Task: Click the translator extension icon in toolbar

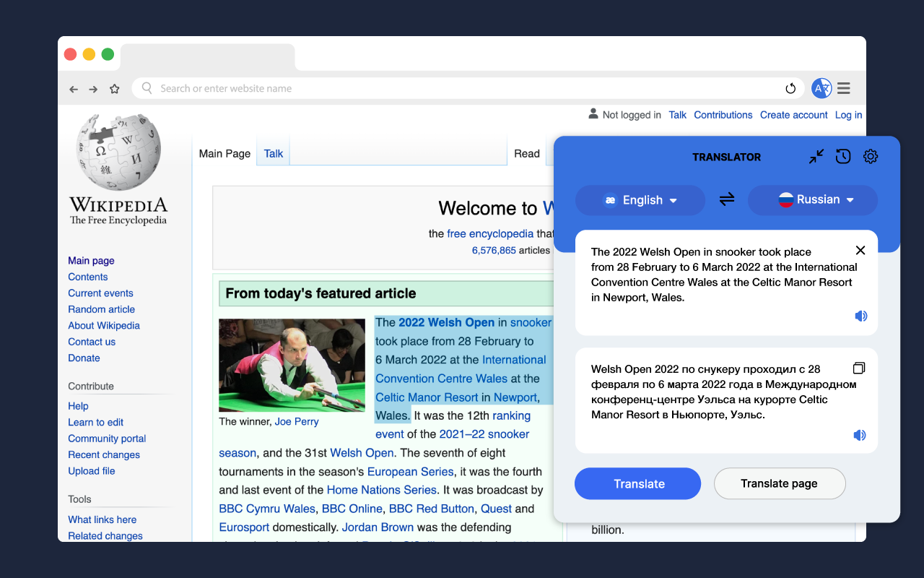Action: (821, 88)
